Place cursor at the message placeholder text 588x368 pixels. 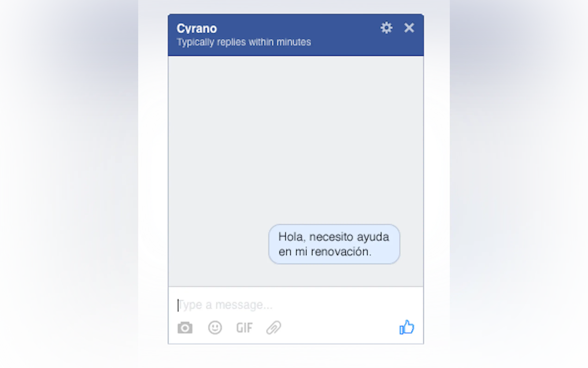click(225, 305)
